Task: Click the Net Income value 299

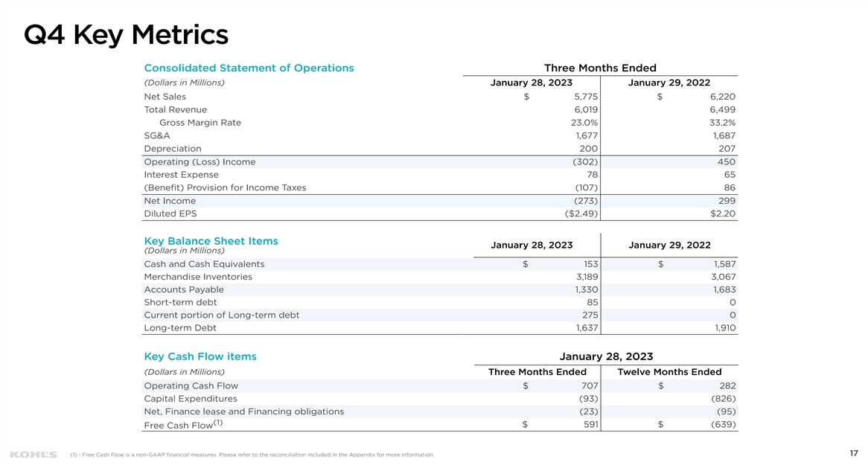Action: [x=727, y=201]
